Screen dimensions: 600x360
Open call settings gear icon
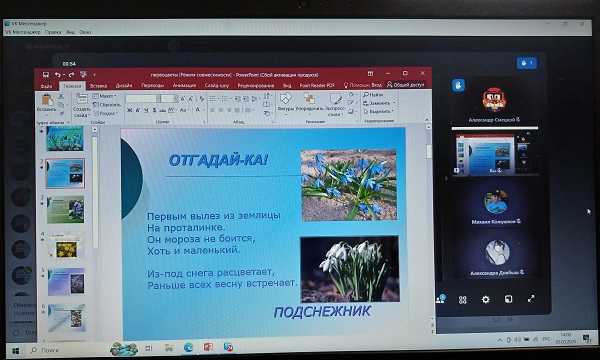pos(485,299)
